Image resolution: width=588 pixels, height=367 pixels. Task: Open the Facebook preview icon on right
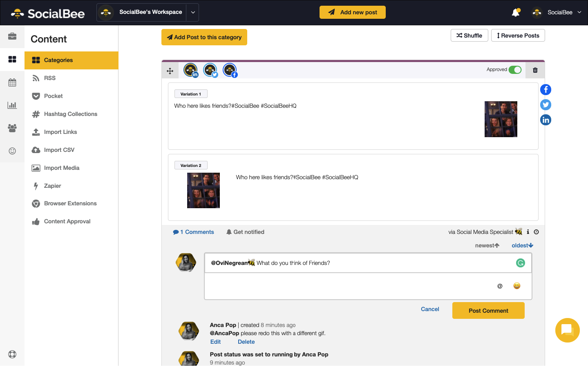pyautogui.click(x=546, y=90)
